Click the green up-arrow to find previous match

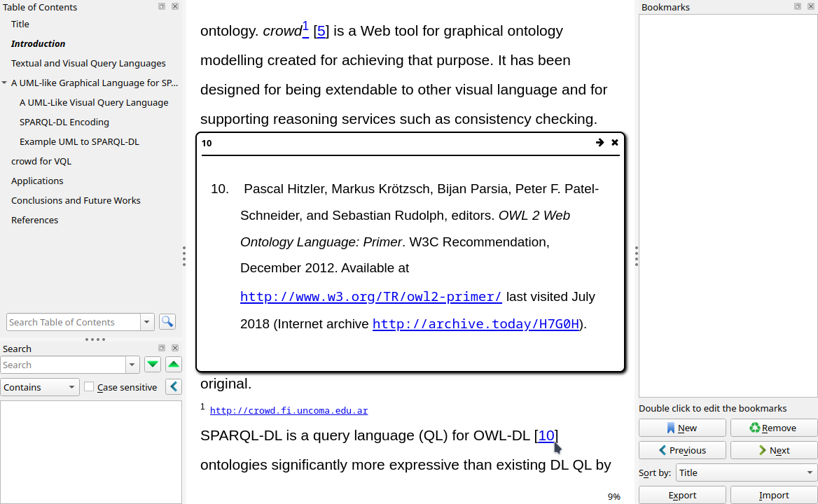(173, 364)
